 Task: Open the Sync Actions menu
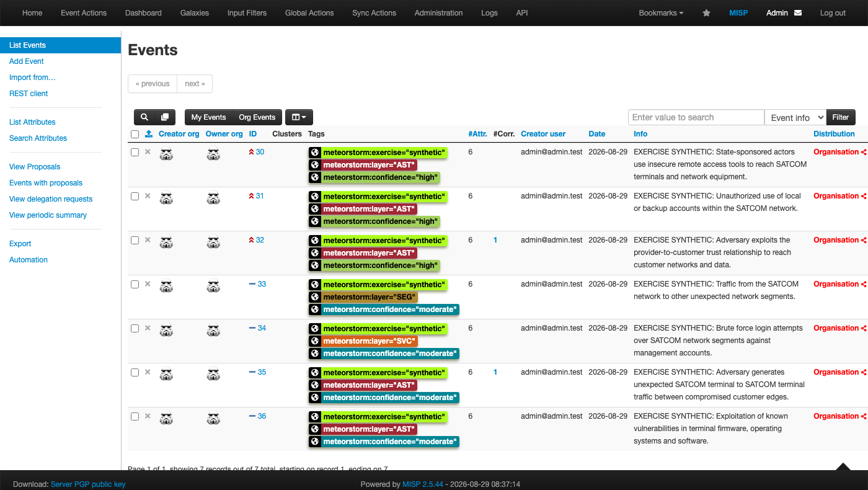374,13
